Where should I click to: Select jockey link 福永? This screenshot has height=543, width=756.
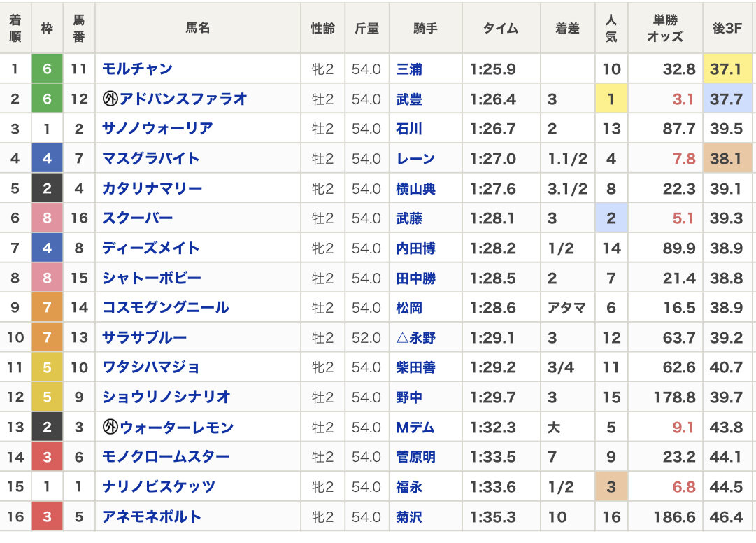[x=409, y=486]
